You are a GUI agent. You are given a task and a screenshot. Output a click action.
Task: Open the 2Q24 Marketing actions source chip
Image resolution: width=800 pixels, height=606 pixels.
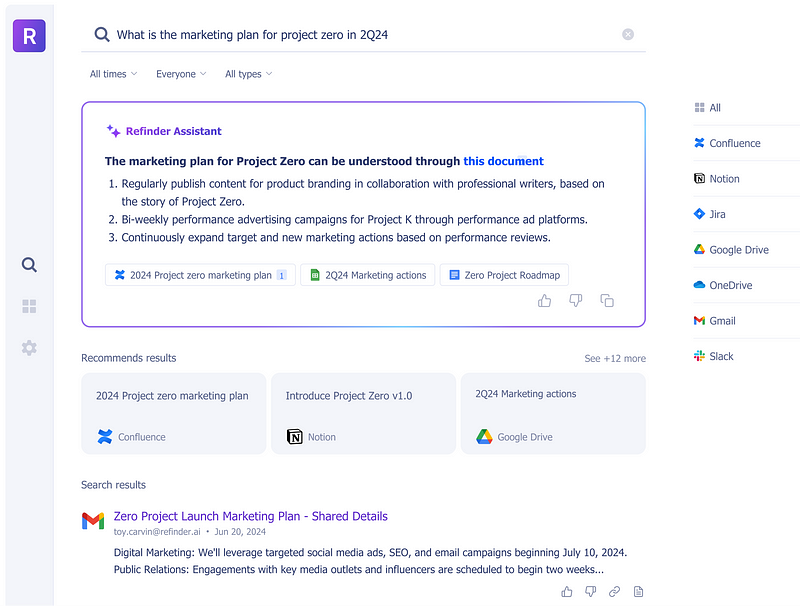[367, 275]
